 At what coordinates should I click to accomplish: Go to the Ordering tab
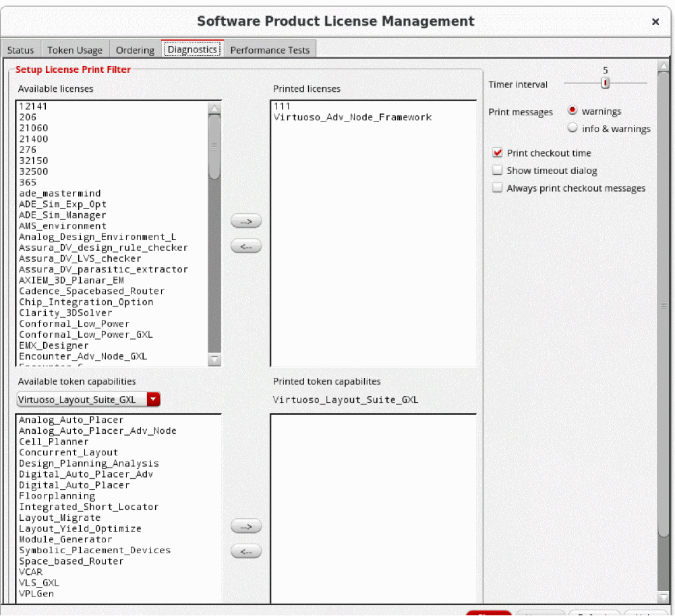[x=135, y=50]
